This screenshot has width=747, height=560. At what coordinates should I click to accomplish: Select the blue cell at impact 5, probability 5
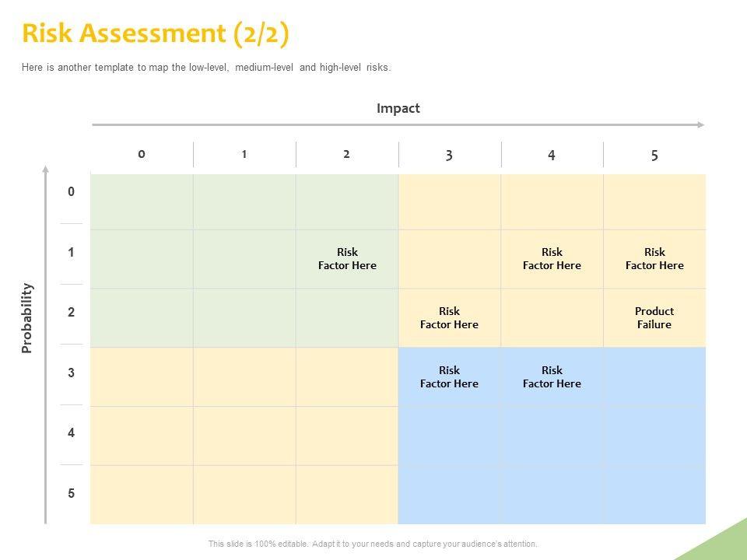tap(654, 495)
